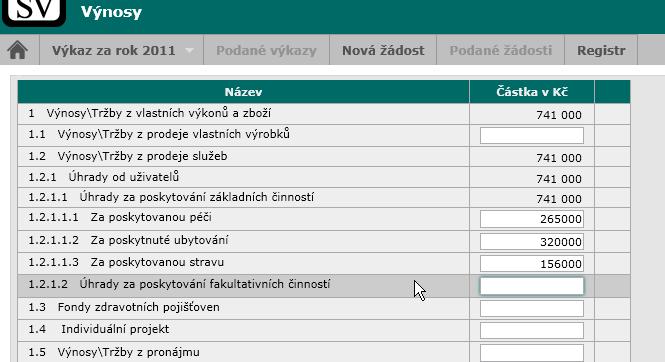Viewport: 665px width, 362px height.
Task: Click the Výnosy page title
Action: click(x=111, y=12)
